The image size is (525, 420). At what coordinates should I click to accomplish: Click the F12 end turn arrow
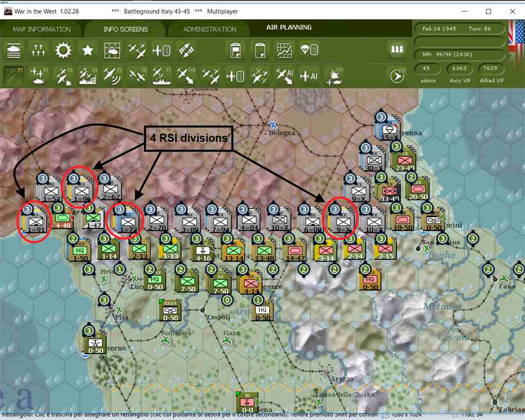tap(397, 76)
